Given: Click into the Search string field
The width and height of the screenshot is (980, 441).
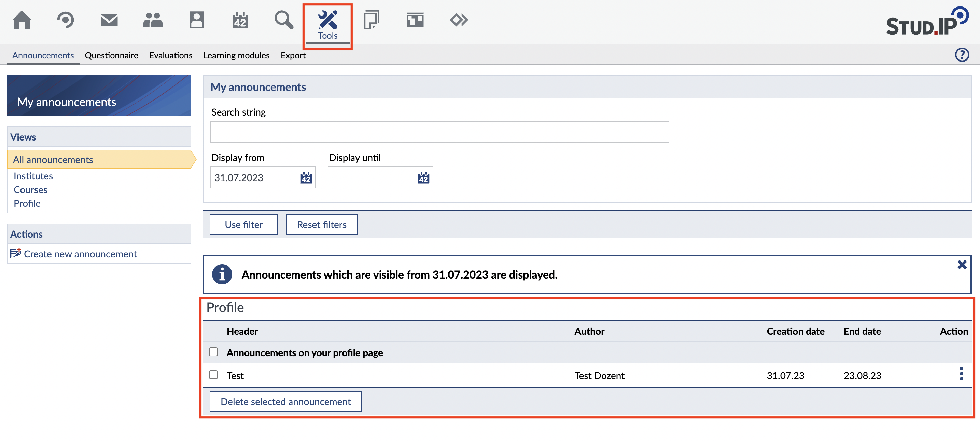Looking at the screenshot, I should 439,132.
